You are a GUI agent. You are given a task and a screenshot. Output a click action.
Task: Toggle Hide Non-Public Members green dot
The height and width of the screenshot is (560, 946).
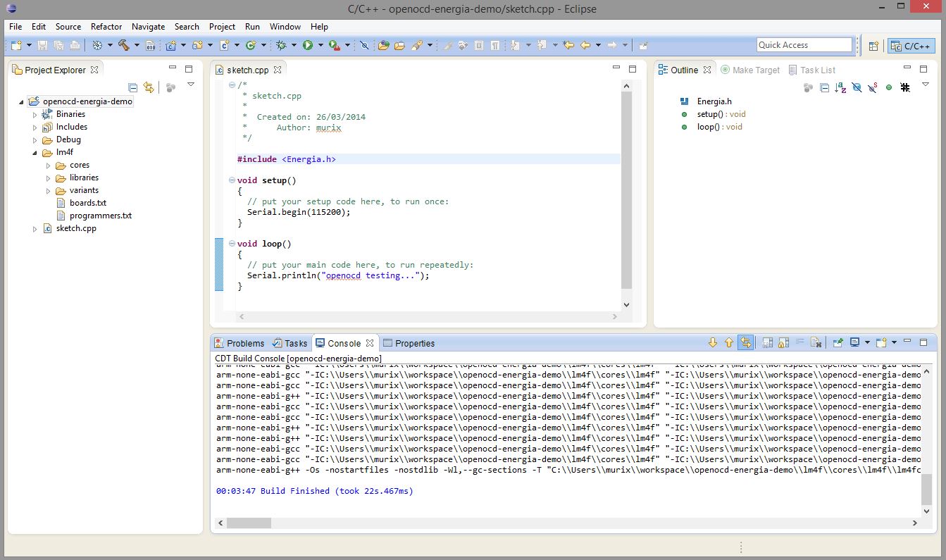[889, 87]
